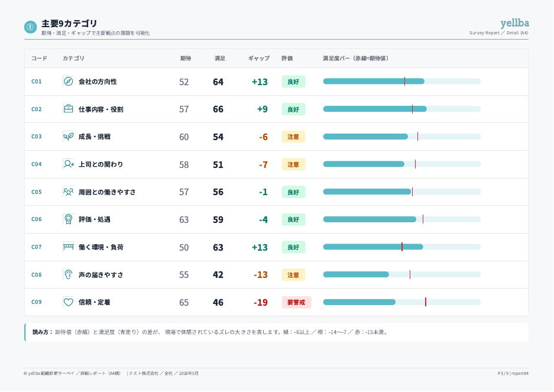Image resolution: width=554 pixels, height=392 pixels.
Task: Click the sprout icon for 成長・挑戦
Action: click(68, 137)
